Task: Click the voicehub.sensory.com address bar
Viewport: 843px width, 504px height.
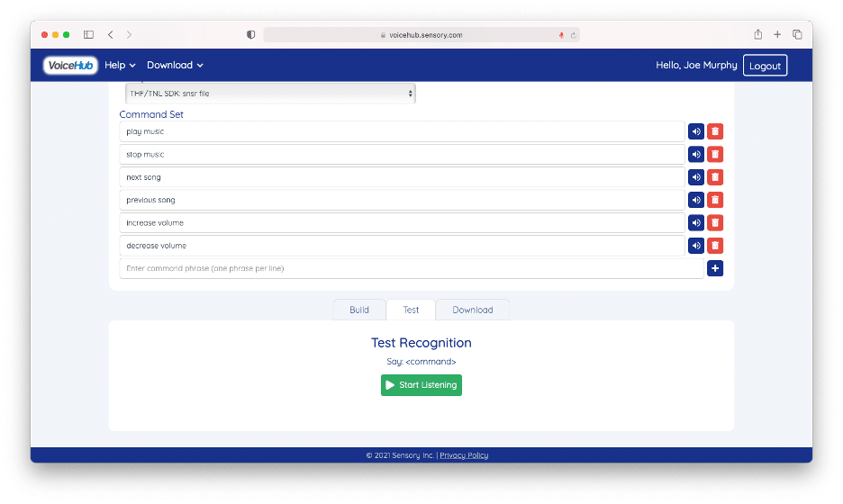Action: pyautogui.click(x=421, y=35)
